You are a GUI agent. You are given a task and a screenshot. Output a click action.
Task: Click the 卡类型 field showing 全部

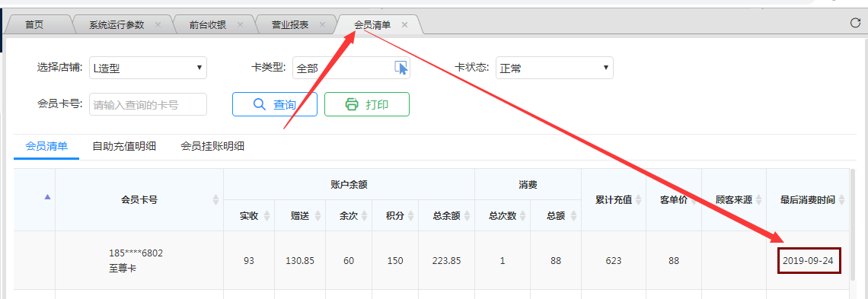point(351,68)
